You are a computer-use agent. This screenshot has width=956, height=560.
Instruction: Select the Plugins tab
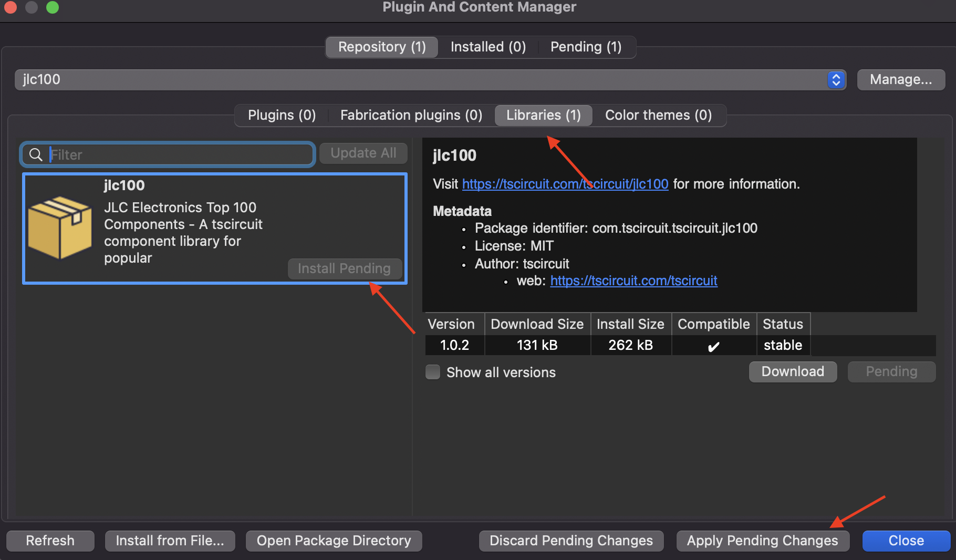(x=282, y=115)
